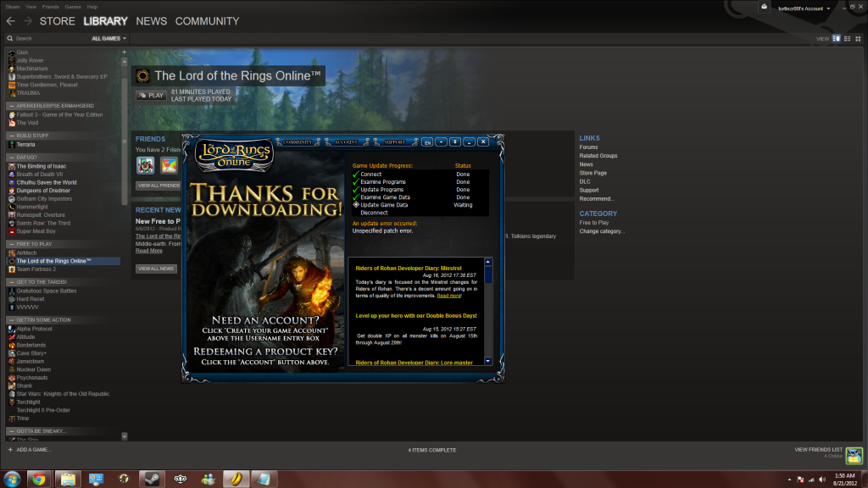Click VIEW ALL FRIENDS button
The width and height of the screenshot is (868, 488).
coord(159,186)
